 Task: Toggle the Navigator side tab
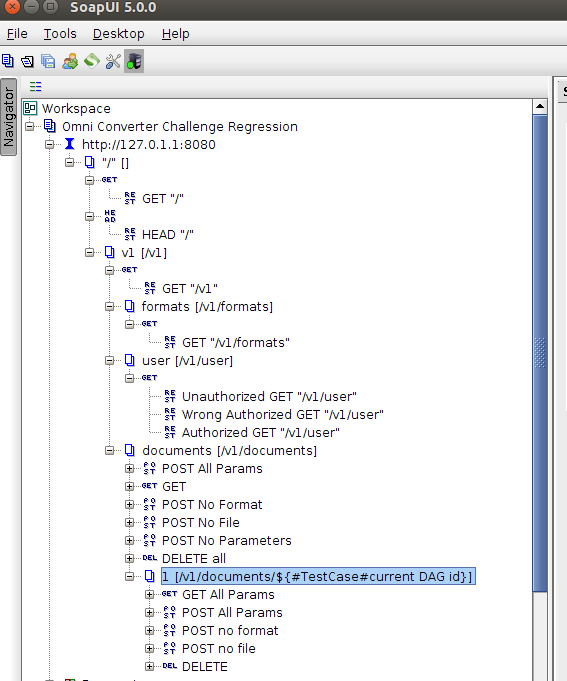(8, 117)
